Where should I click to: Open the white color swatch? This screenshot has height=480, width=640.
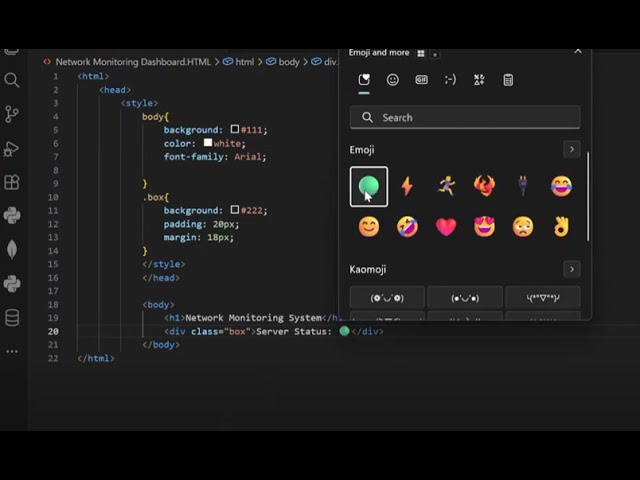pyautogui.click(x=208, y=143)
